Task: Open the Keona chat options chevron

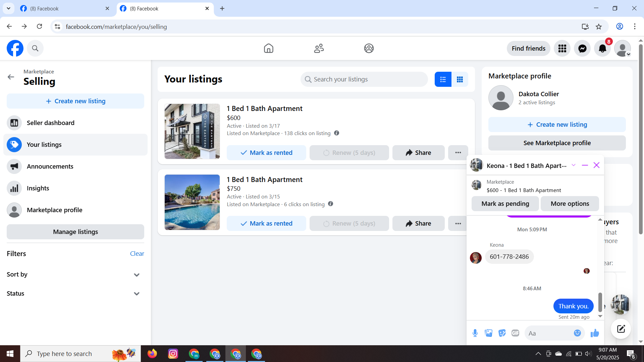Action: 574,165
